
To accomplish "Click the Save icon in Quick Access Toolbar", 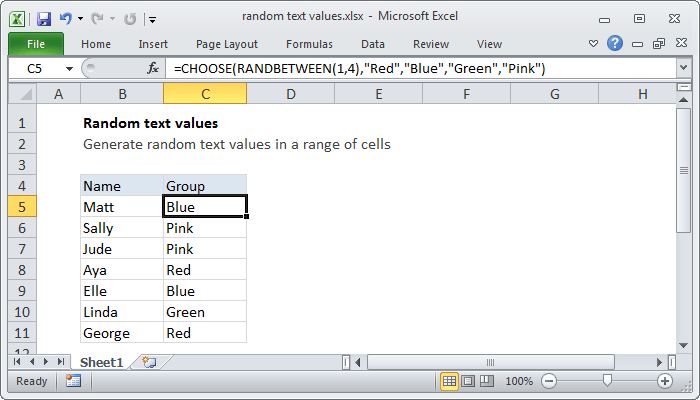I will tap(43, 18).
